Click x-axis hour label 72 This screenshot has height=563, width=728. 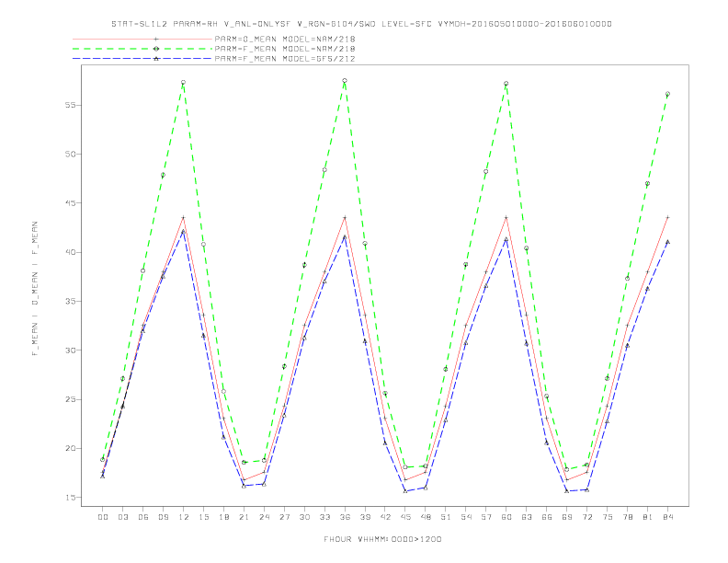(x=586, y=517)
